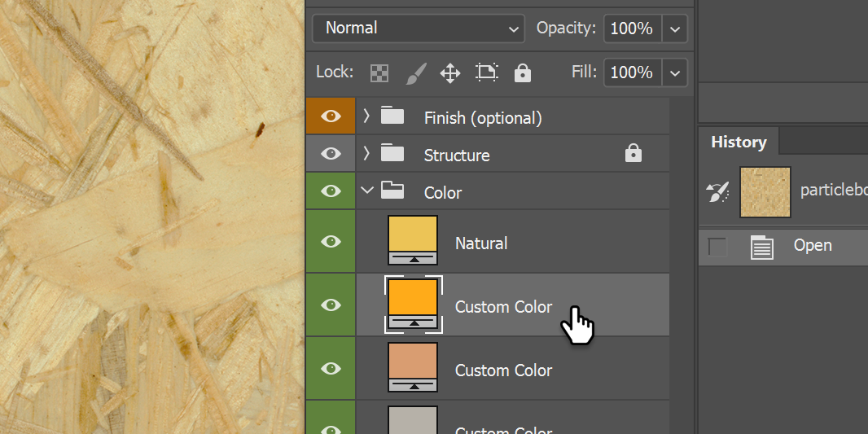Viewport: 868px width, 434px height.
Task: Hide the selected orange Custom Color layer
Action: coord(331,305)
